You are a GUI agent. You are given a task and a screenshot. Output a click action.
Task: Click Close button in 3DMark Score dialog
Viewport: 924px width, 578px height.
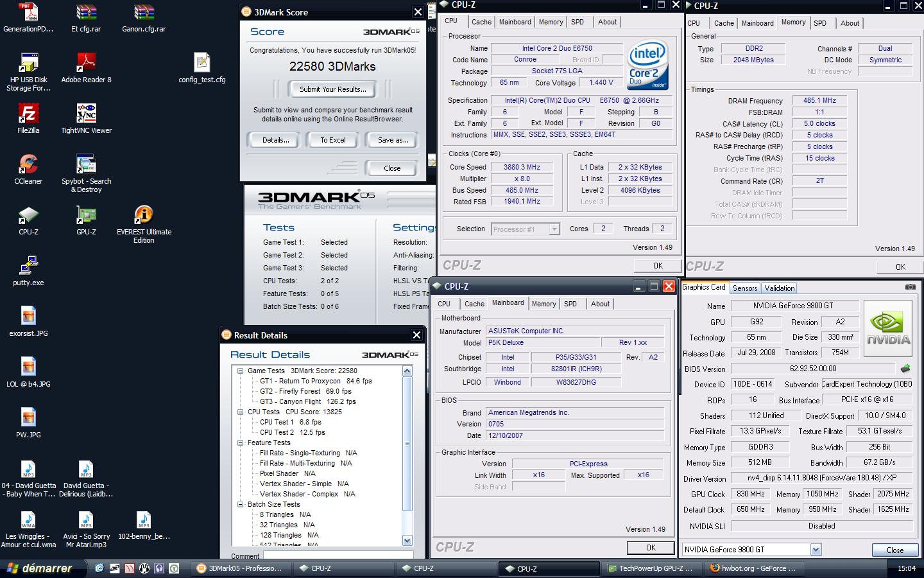tap(392, 168)
